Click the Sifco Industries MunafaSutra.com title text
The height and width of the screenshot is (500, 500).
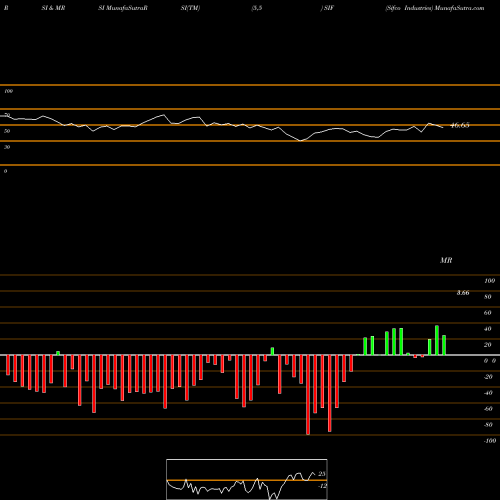click(435, 8)
